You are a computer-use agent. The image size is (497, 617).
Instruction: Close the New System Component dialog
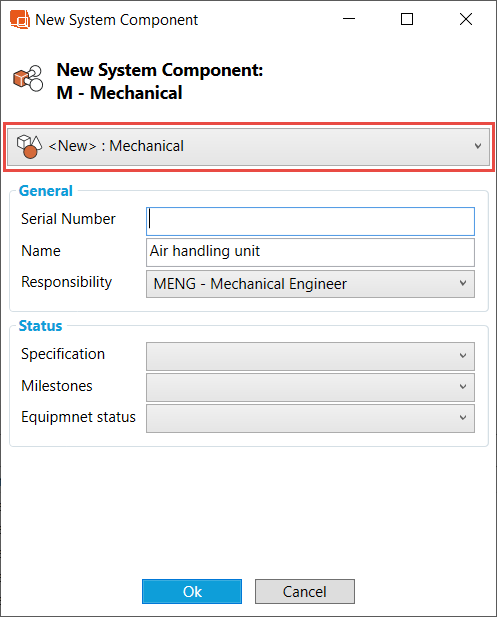click(466, 19)
